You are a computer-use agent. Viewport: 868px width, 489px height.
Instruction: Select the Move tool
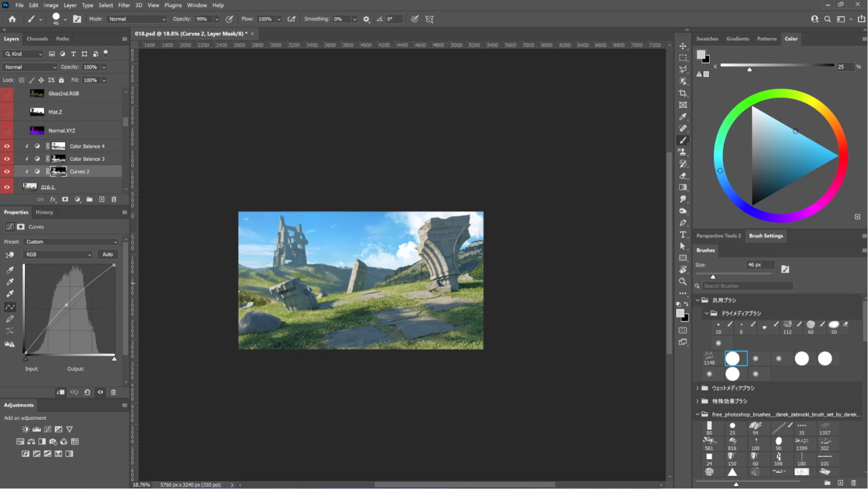tap(683, 46)
